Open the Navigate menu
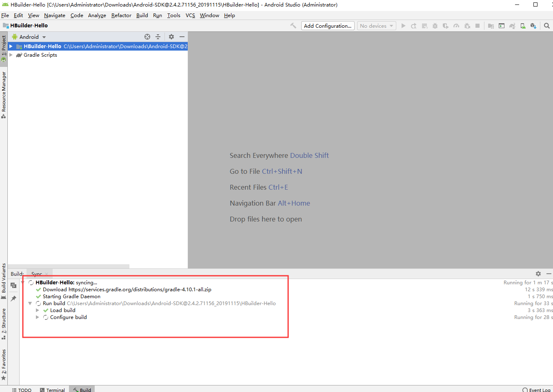 [55, 16]
